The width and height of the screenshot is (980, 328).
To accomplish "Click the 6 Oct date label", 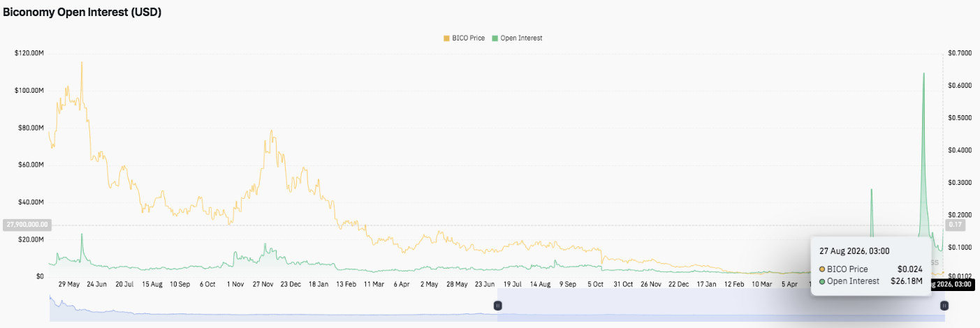I will 207,285.
